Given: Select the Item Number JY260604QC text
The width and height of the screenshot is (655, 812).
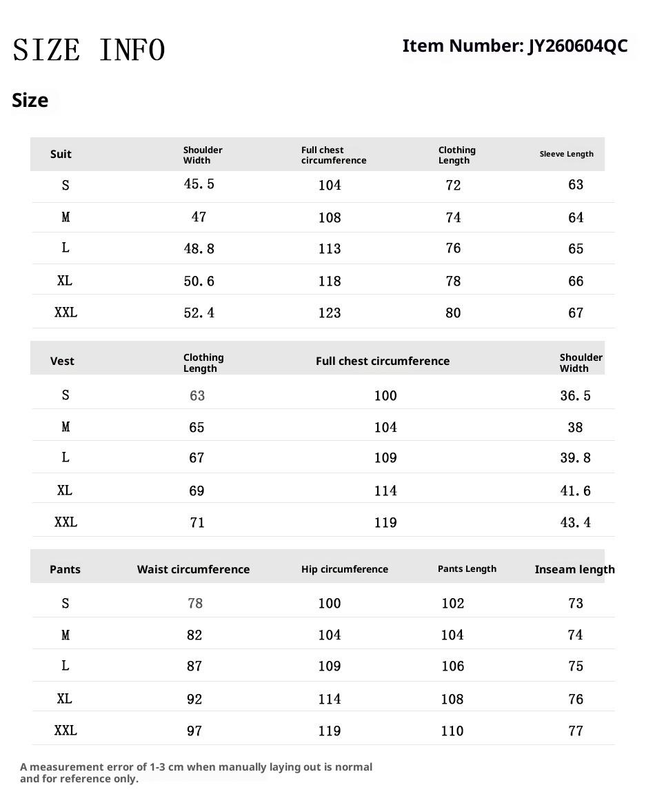Looking at the screenshot, I should point(515,46).
